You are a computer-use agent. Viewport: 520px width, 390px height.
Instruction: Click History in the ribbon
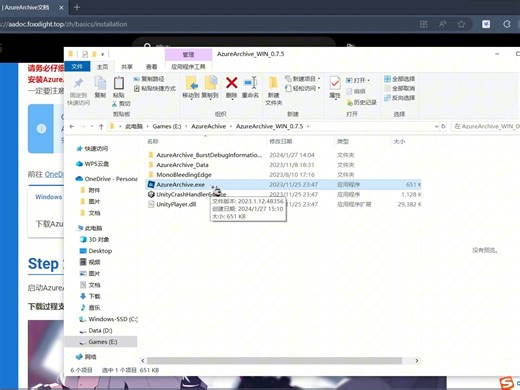click(361, 102)
